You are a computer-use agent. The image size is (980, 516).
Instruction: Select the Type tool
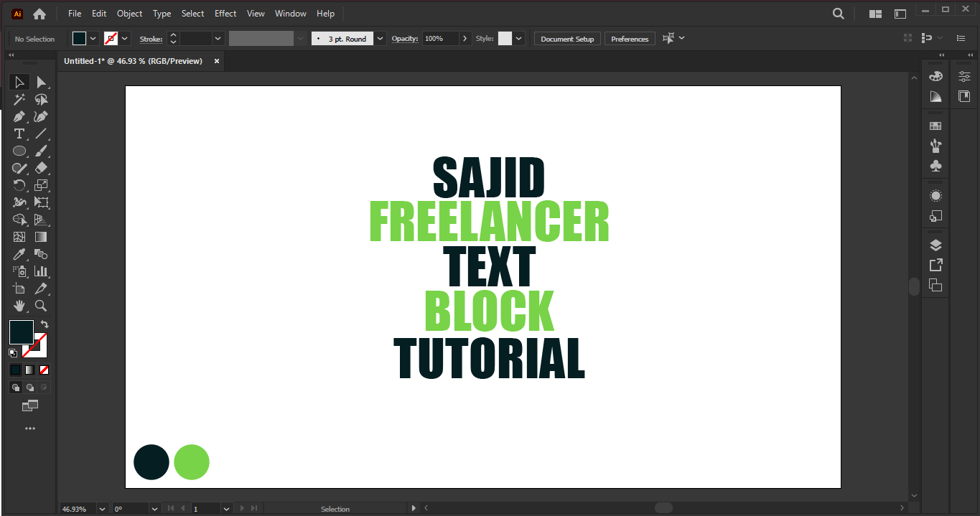coord(19,133)
